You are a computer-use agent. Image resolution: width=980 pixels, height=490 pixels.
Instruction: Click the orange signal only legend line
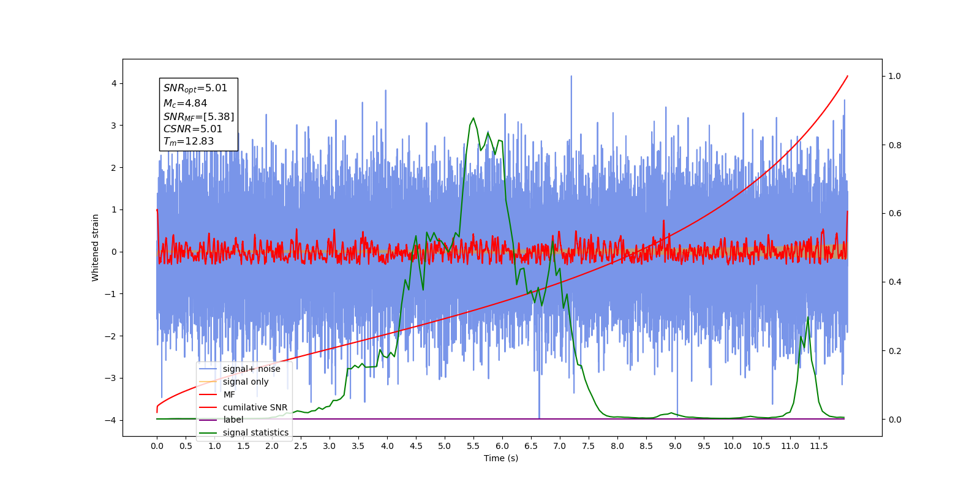[208, 382]
